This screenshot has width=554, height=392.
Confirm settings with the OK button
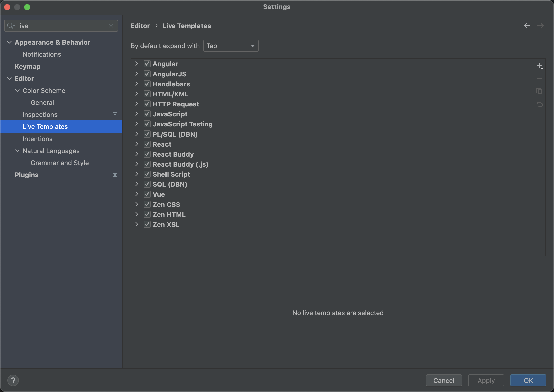click(528, 380)
